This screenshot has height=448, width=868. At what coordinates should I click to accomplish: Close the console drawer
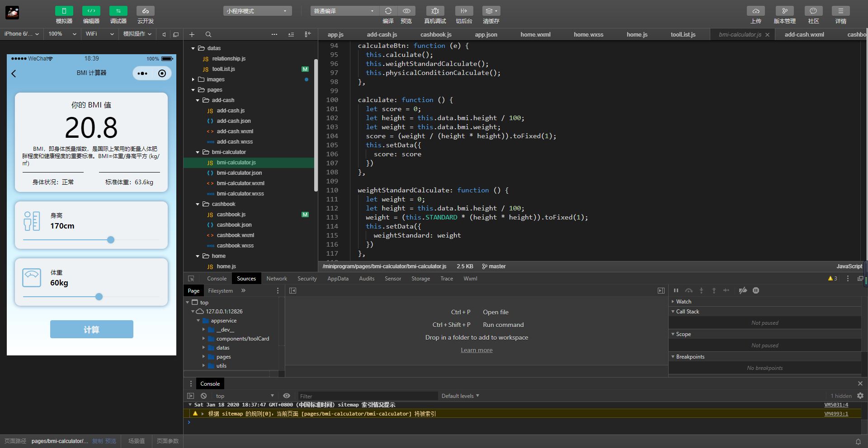(860, 383)
